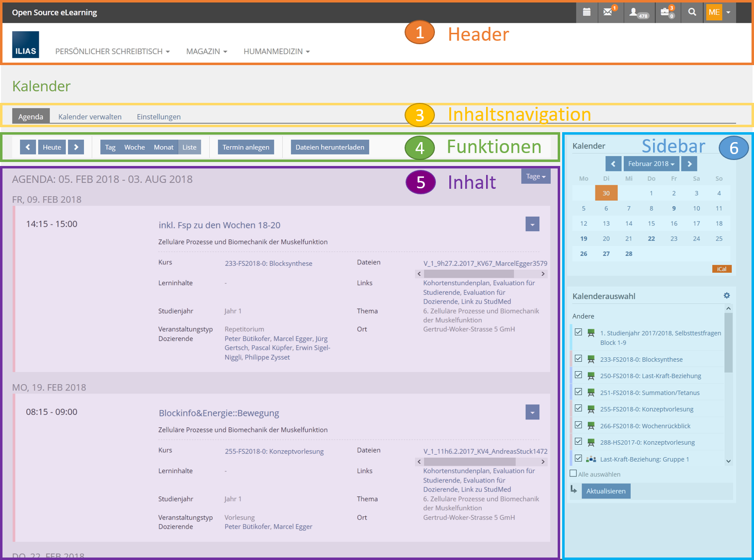Expand the Persönlicher Schreibtisch menu
This screenshot has width=754, height=560.
point(112,51)
